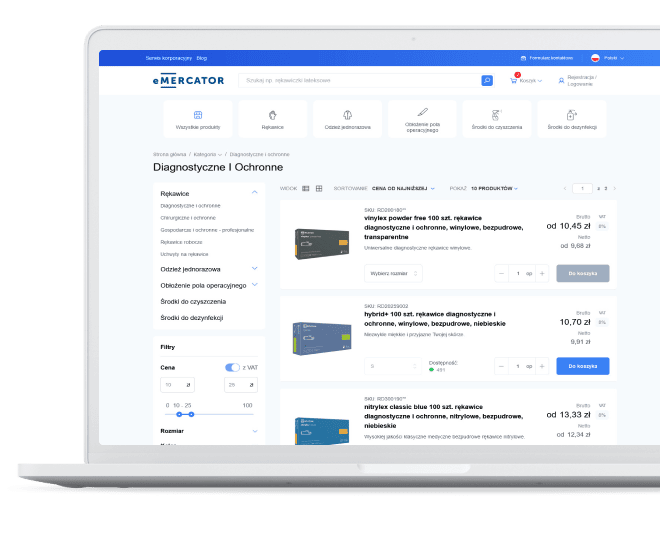660x535 pixels.
Task: Open Obłożenie pola operacyjnego tile
Action: pyautogui.click(x=422, y=119)
